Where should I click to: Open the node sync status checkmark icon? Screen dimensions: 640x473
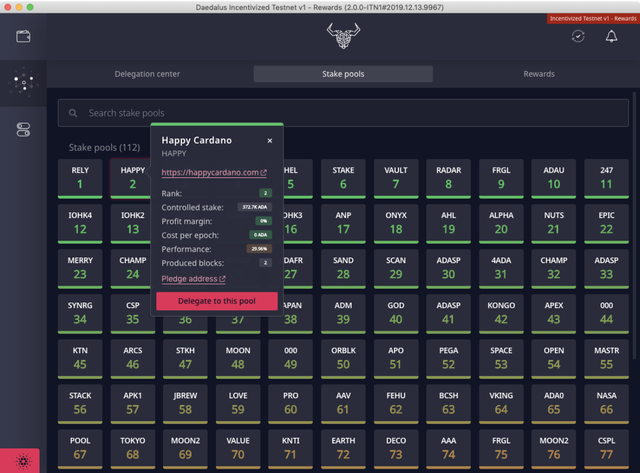[x=578, y=36]
